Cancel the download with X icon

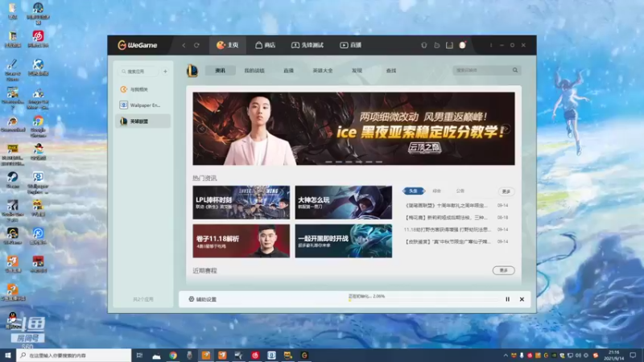pyautogui.click(x=522, y=299)
